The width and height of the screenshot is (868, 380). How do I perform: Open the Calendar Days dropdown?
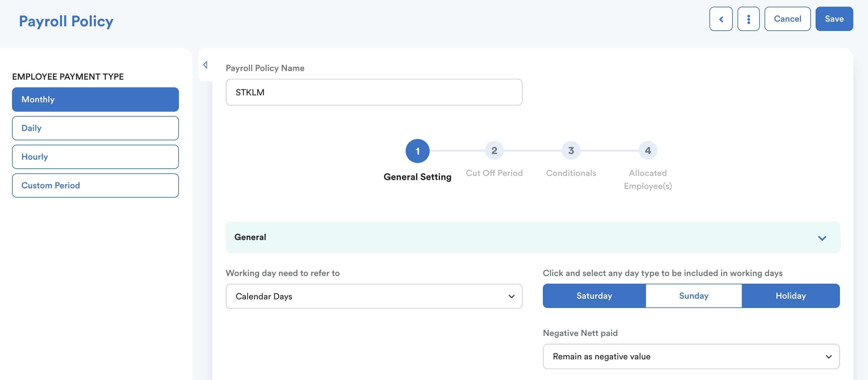[x=374, y=297]
